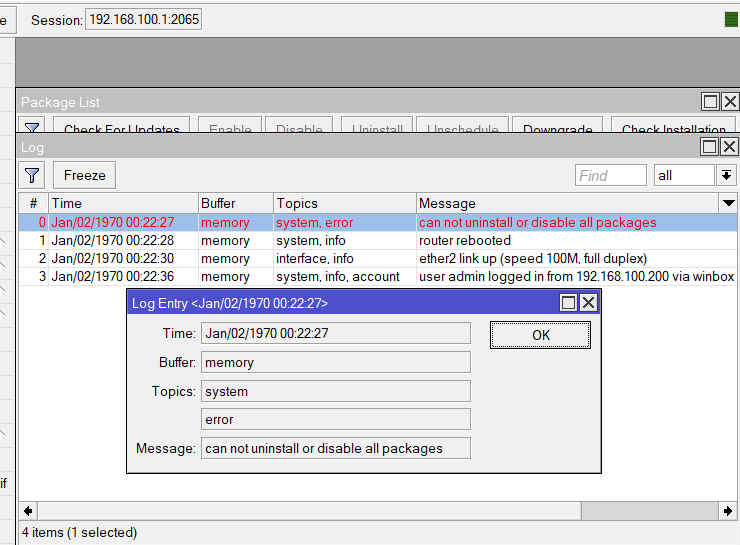Open the 'all' topic filter dropdown arrow
Viewport: 740px width, 545px height.
coord(727,176)
